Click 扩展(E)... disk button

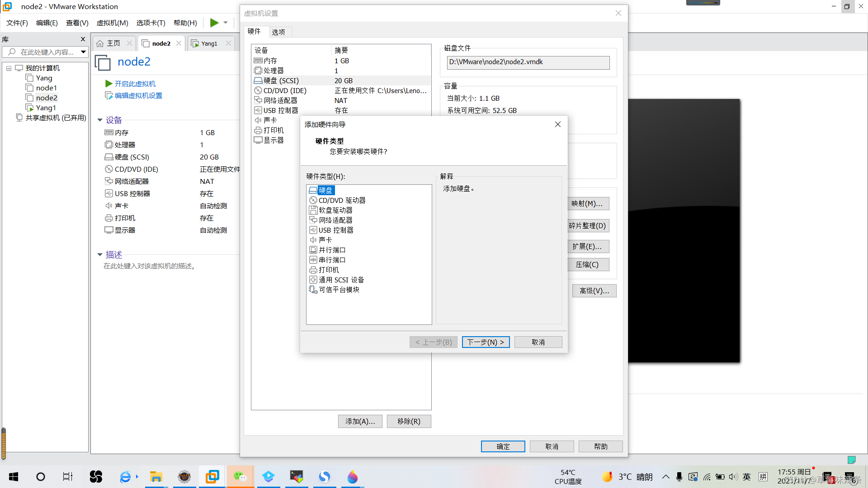(588, 246)
